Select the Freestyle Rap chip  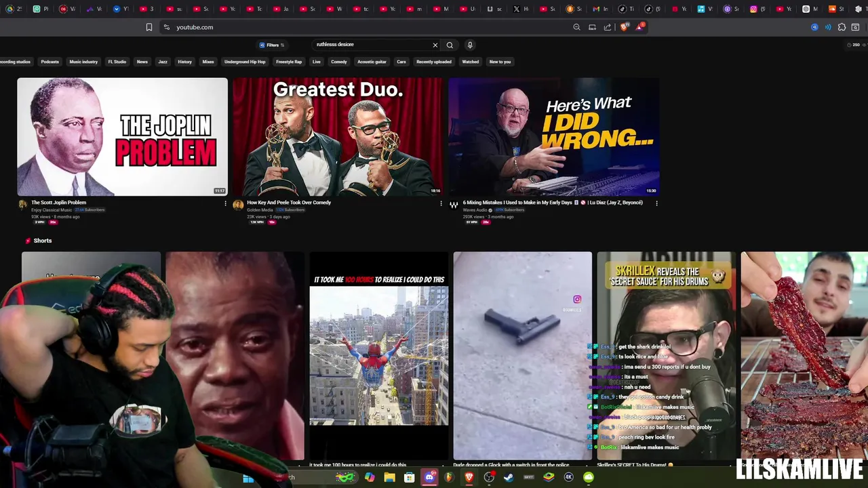[x=289, y=62]
